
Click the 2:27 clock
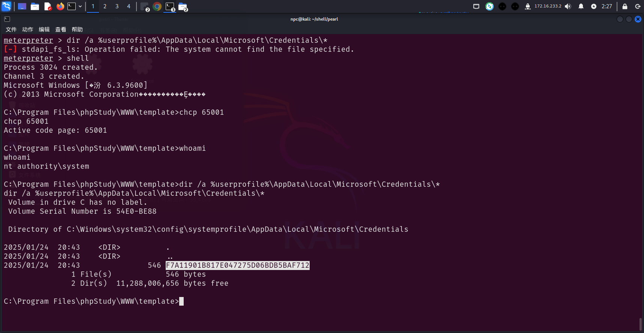607,6
